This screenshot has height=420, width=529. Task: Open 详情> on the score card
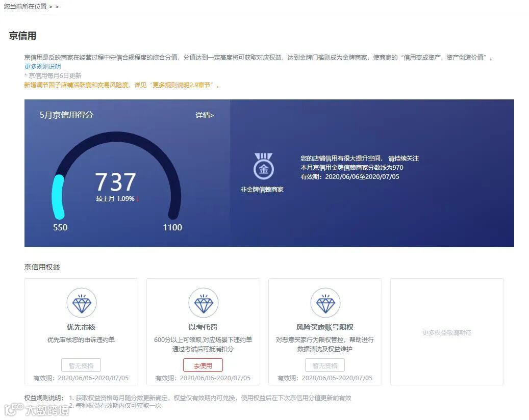tap(205, 115)
